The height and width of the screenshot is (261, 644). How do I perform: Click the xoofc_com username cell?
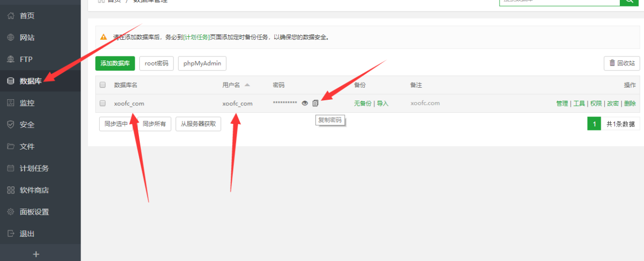pos(237,103)
